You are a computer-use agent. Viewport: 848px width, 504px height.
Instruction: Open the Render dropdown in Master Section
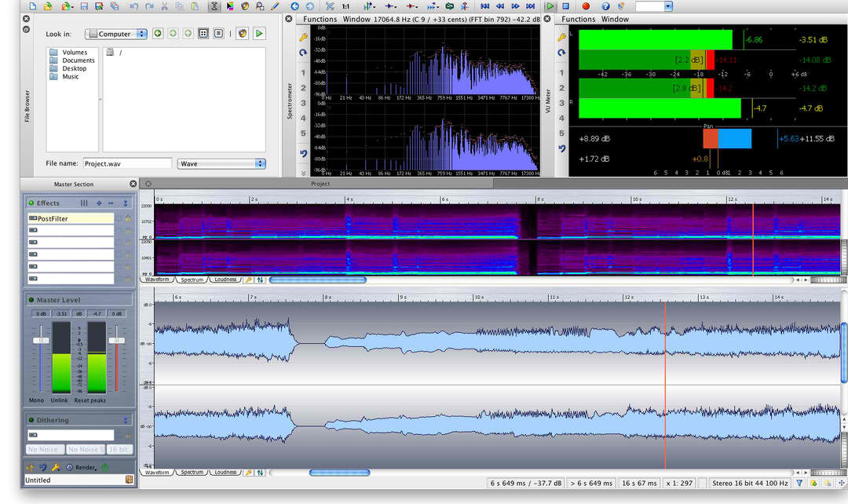86,468
